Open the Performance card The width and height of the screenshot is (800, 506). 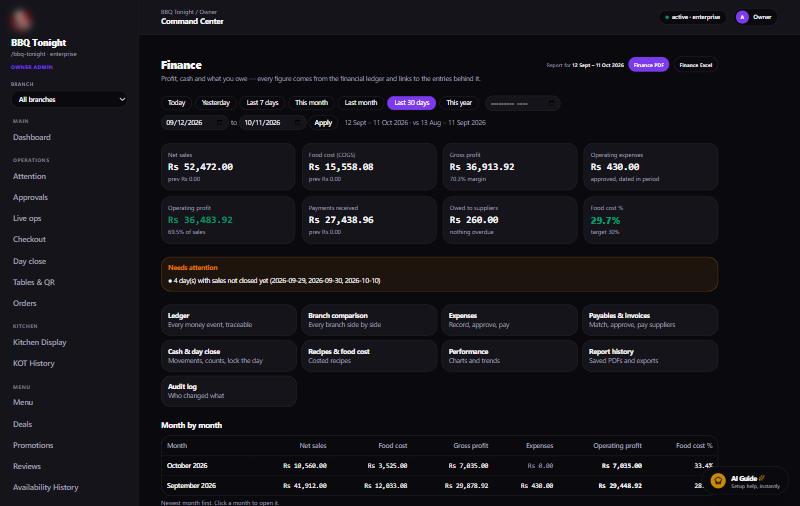[510, 356]
